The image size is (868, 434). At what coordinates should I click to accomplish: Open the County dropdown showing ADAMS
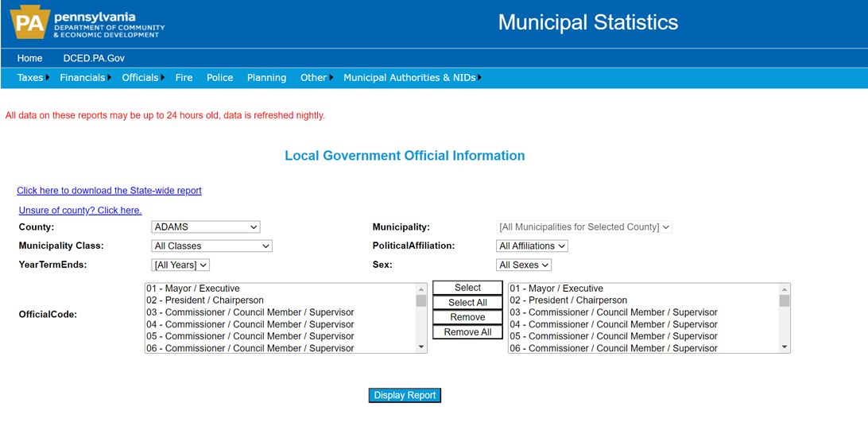click(x=205, y=227)
